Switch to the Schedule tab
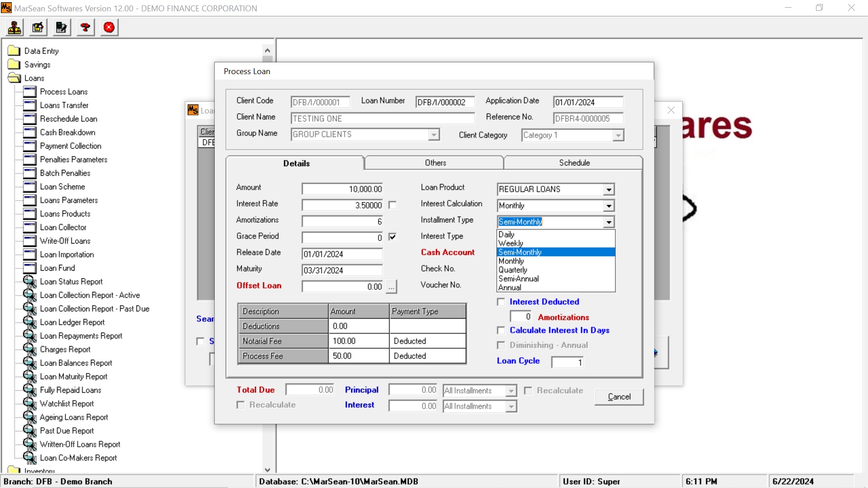This screenshot has height=488, width=868. pos(574,163)
